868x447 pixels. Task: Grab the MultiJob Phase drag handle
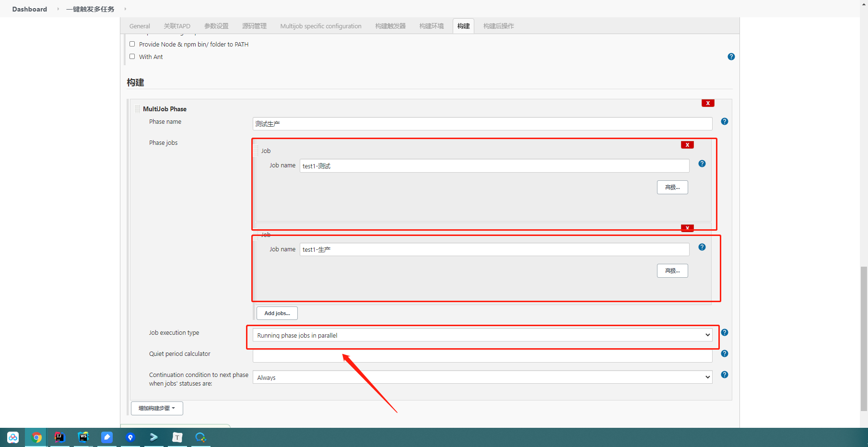point(137,109)
